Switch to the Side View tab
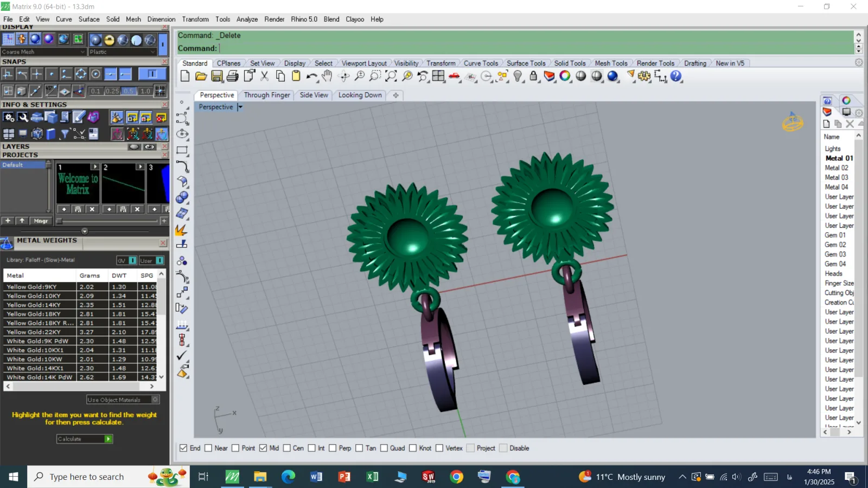The image size is (868, 488). tap(314, 95)
